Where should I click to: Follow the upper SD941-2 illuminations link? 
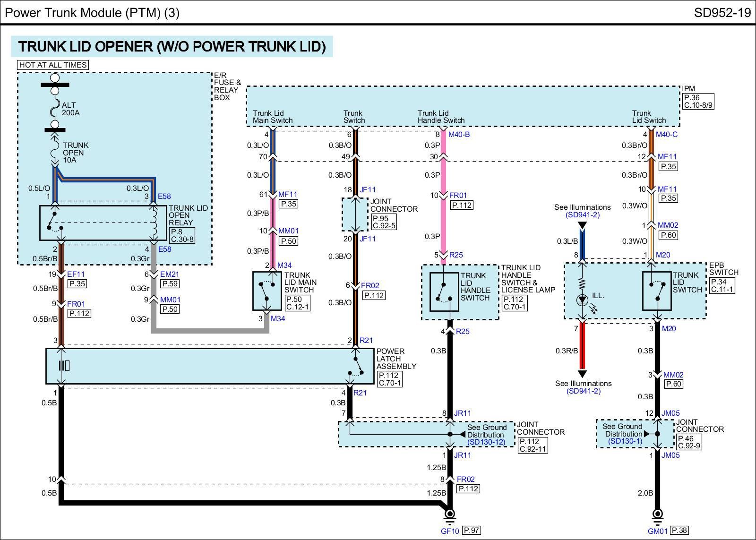[582, 215]
